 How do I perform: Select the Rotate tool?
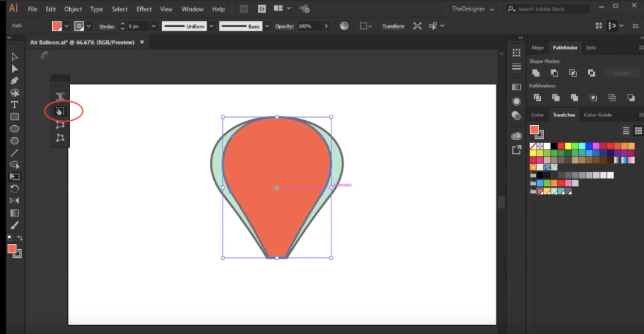pos(14,189)
